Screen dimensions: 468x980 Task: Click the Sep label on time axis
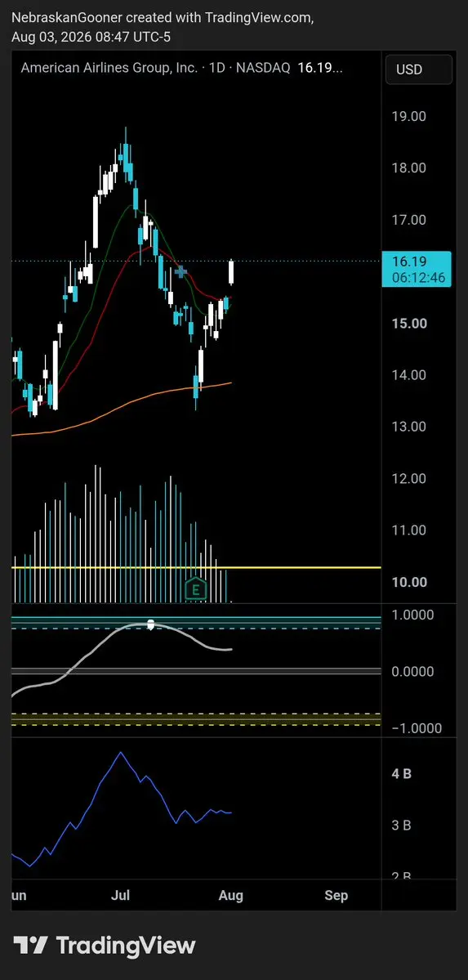(336, 896)
